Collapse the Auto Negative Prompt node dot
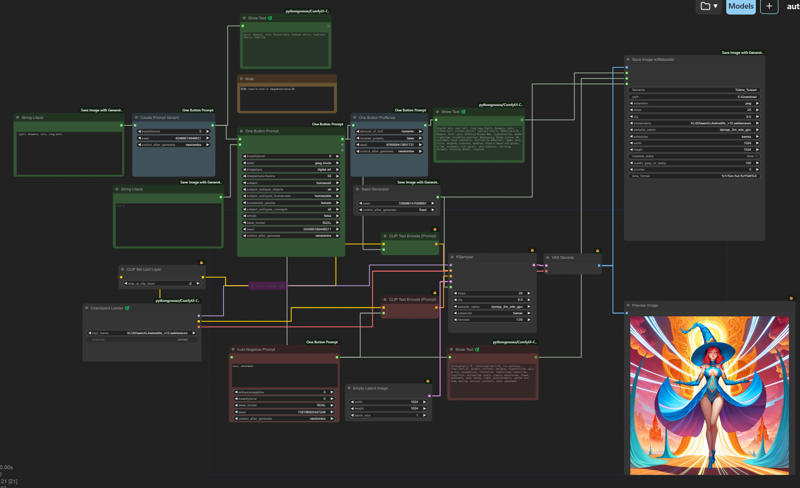This screenshot has width=800, height=488. tap(233, 350)
